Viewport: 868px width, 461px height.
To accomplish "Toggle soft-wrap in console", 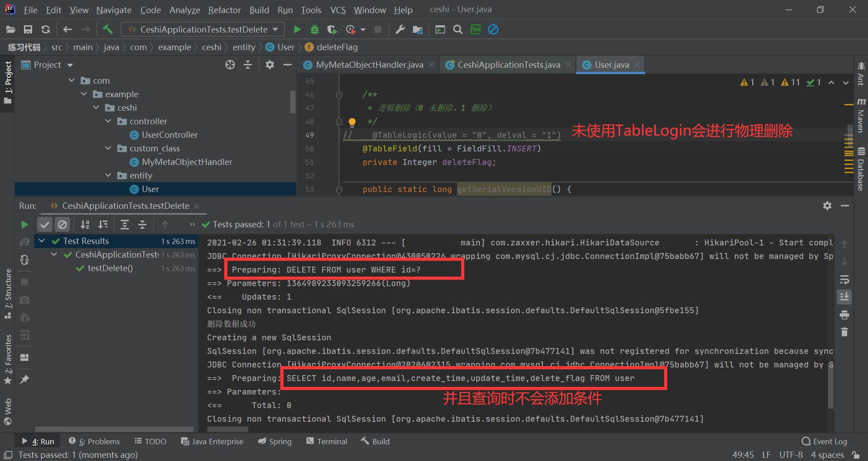I will click(844, 279).
